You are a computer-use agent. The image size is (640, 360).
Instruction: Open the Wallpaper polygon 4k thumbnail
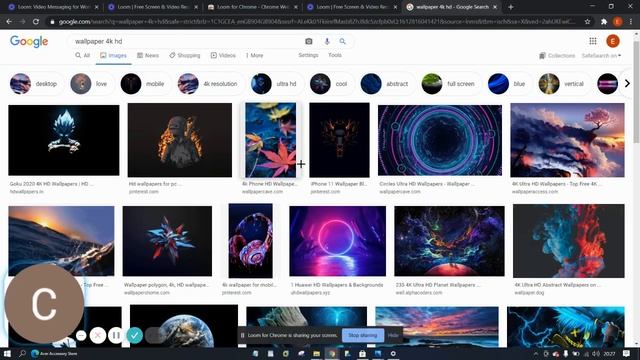(x=167, y=241)
